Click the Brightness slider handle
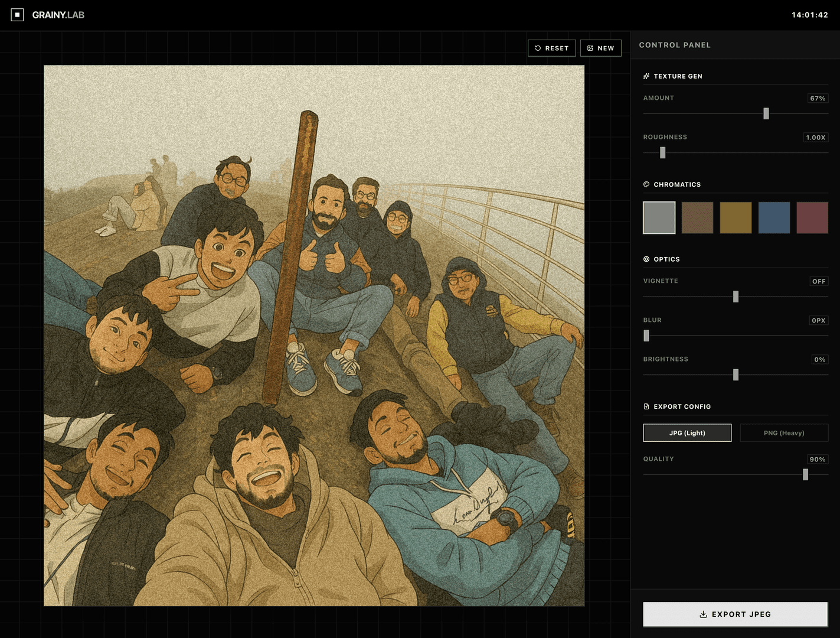 pos(736,375)
